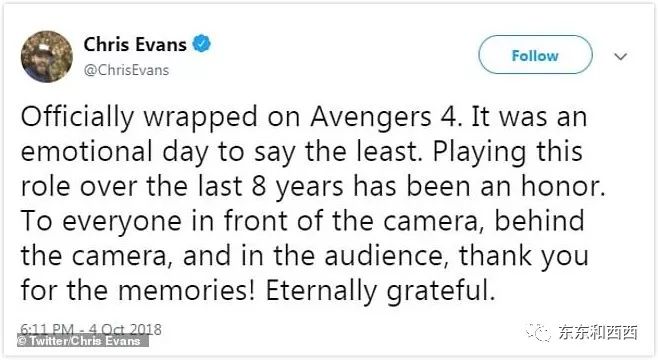Click Chris Evans' profile avatar picture

47,56
